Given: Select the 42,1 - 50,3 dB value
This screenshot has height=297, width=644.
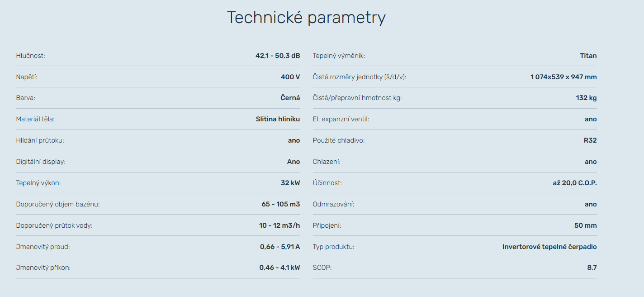Looking at the screenshot, I should pyautogui.click(x=278, y=56).
